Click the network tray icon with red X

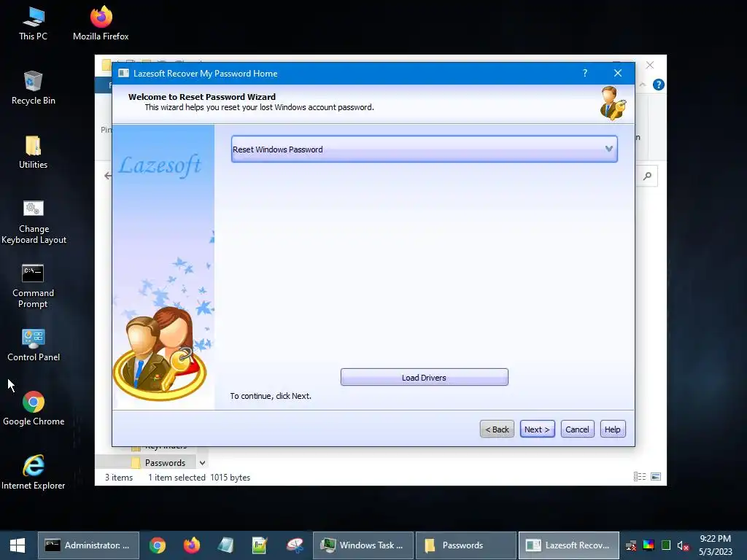tap(631, 545)
